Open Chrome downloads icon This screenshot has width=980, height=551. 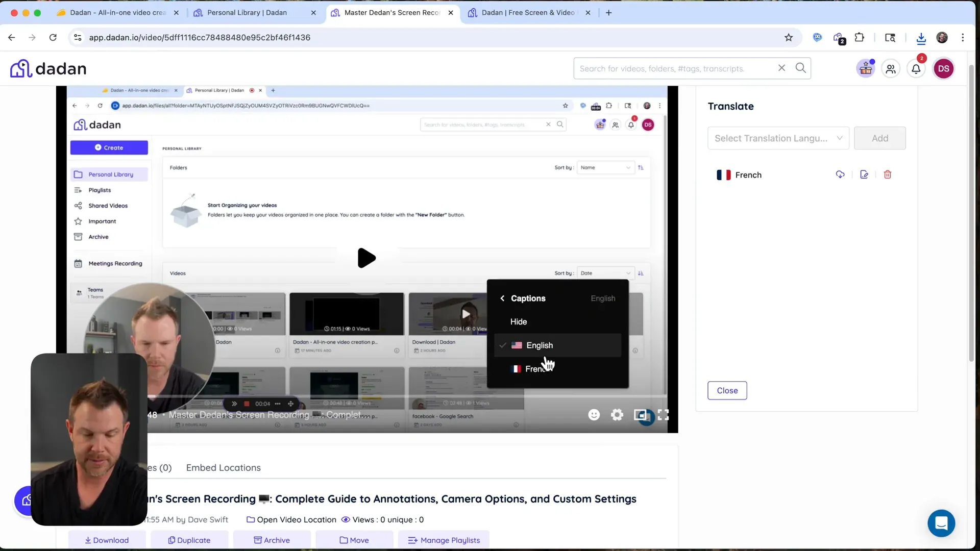[921, 38]
